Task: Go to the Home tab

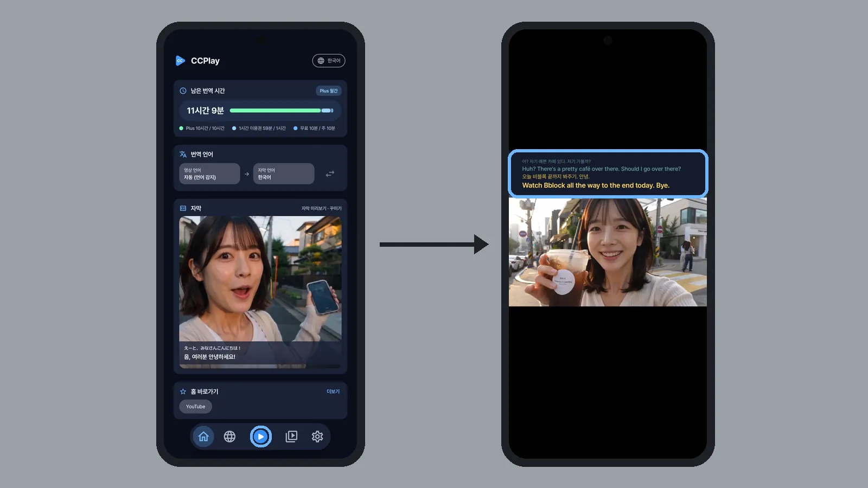Action: 203,436
